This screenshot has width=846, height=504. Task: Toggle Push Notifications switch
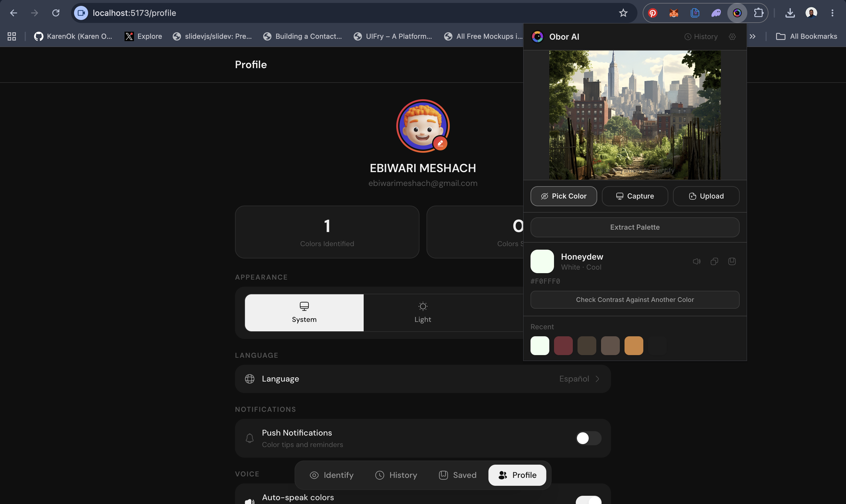589,438
